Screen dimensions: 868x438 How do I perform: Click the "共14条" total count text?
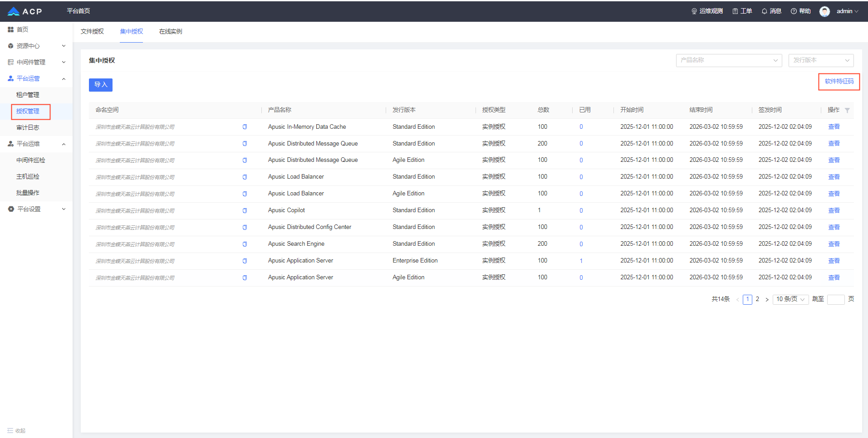pos(721,299)
